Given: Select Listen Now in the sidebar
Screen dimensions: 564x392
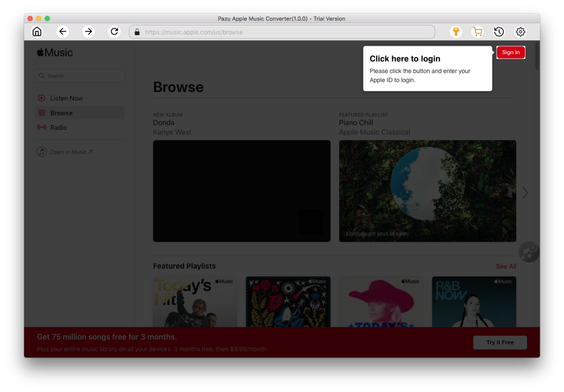Looking at the screenshot, I should click(x=66, y=99).
